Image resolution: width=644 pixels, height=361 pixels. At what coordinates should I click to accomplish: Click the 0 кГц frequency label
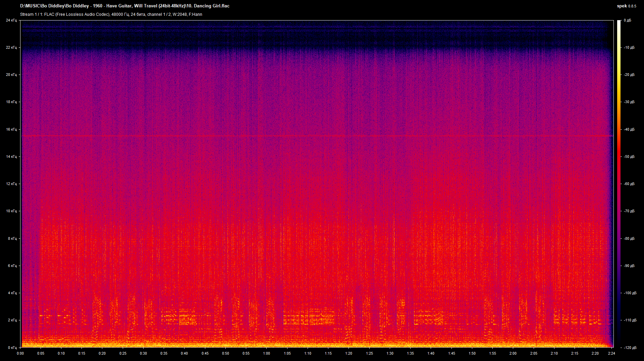point(12,348)
